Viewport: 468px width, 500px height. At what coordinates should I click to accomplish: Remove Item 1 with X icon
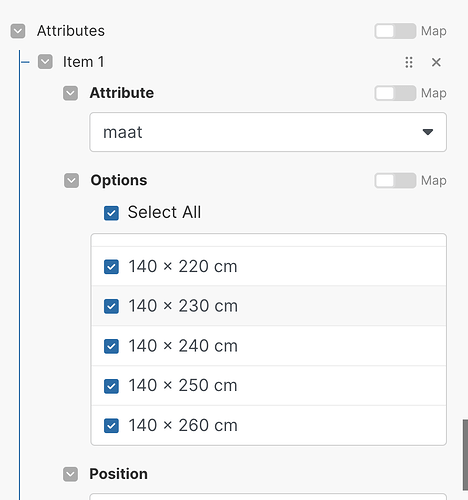[436, 62]
